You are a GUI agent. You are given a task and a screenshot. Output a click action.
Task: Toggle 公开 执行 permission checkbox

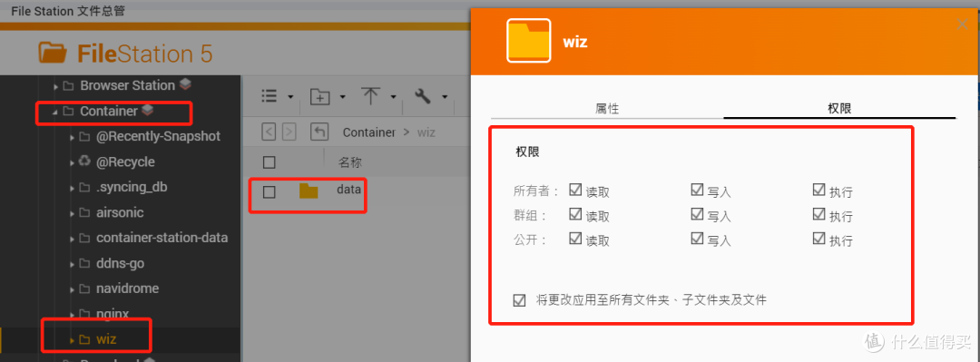pos(818,239)
